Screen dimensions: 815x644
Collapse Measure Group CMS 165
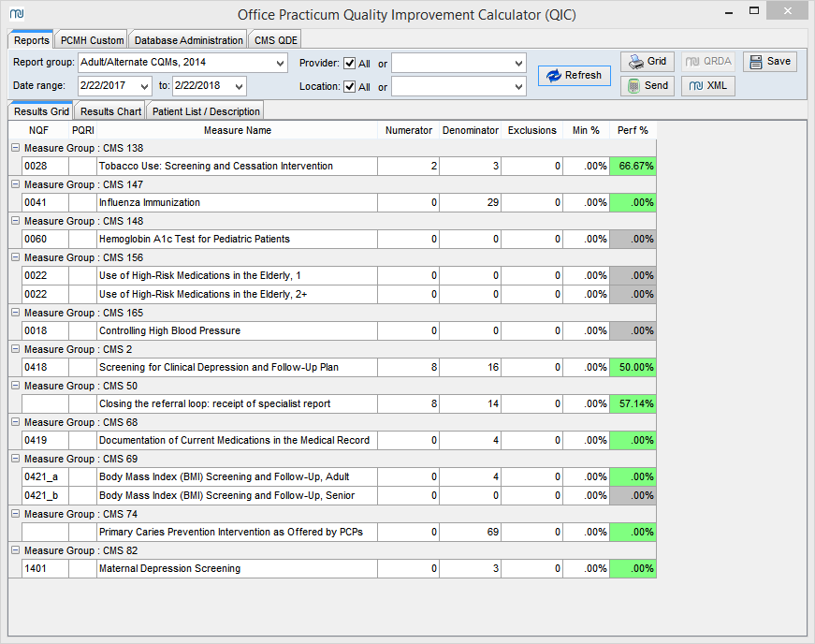(16, 313)
